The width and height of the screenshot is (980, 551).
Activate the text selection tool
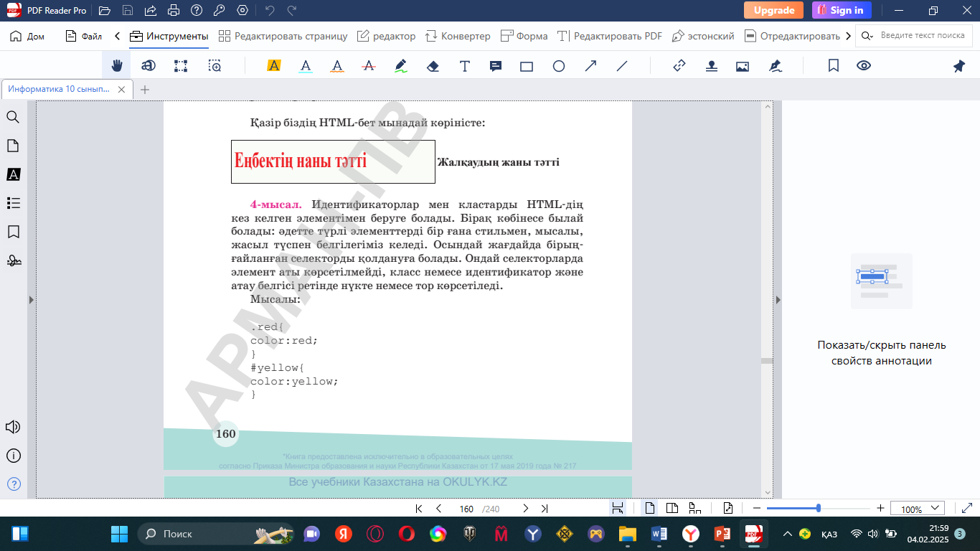point(149,66)
